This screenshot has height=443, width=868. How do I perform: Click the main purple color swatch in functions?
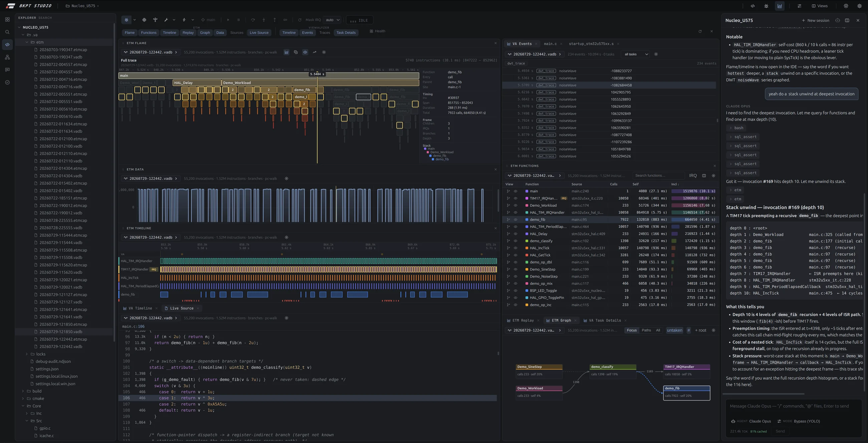pos(527,191)
